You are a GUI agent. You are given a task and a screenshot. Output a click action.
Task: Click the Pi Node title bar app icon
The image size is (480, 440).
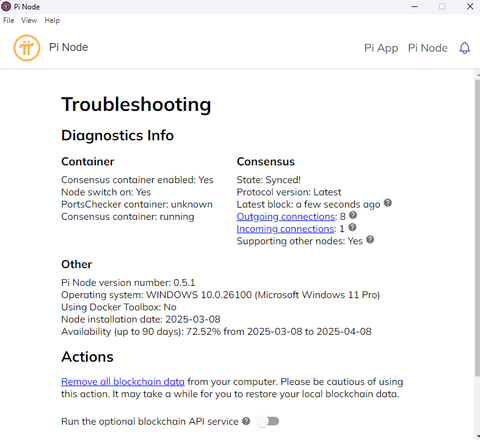(x=6, y=6)
